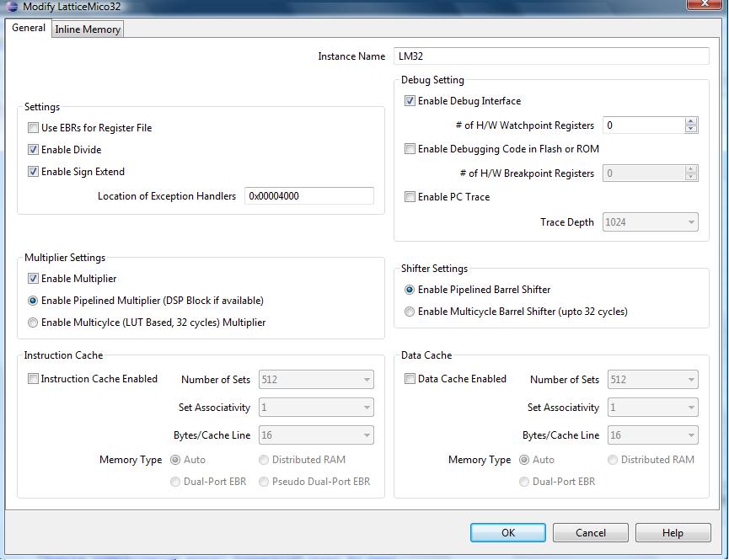Select Enable Pipelined Multiplier radio button
Screen dimensions: 729x560
tap(33, 301)
